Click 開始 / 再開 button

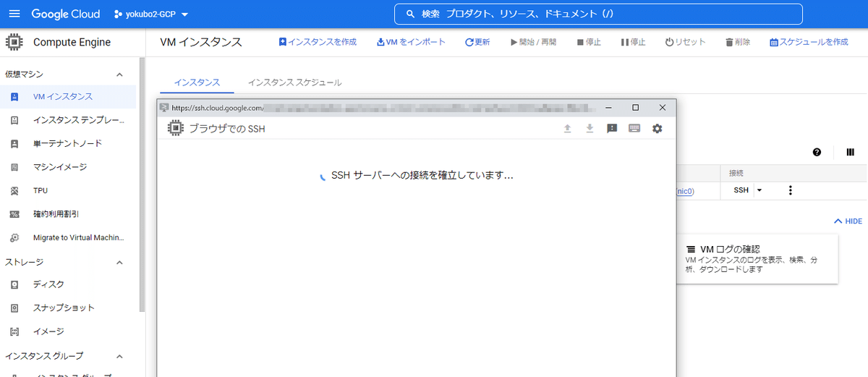tap(533, 42)
